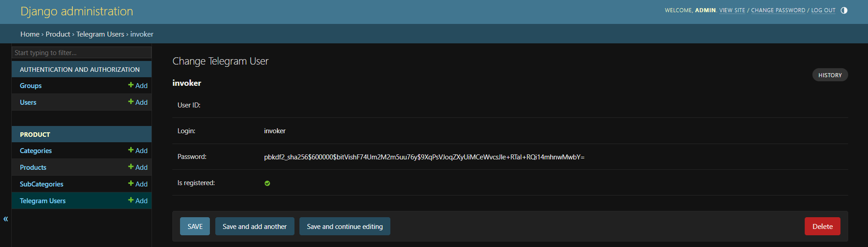Click Save and add another button

tap(255, 226)
